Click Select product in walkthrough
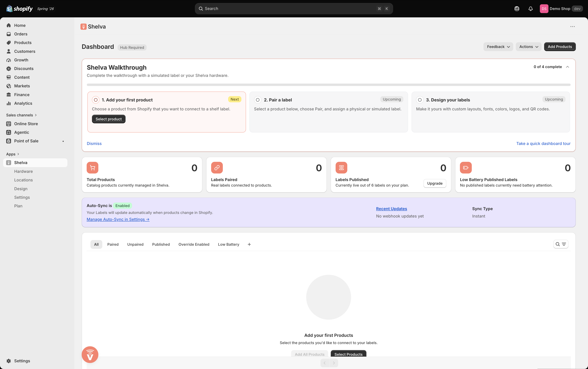The height and width of the screenshot is (369, 588). [x=108, y=119]
